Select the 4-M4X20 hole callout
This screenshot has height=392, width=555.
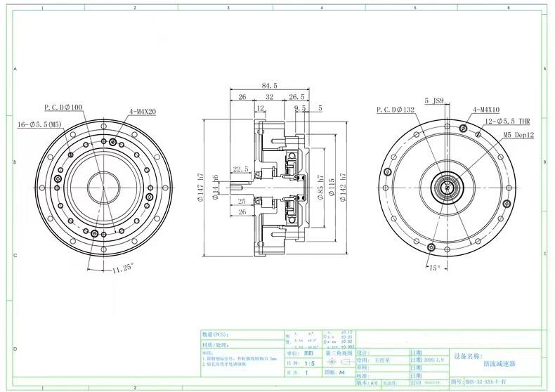(143, 112)
